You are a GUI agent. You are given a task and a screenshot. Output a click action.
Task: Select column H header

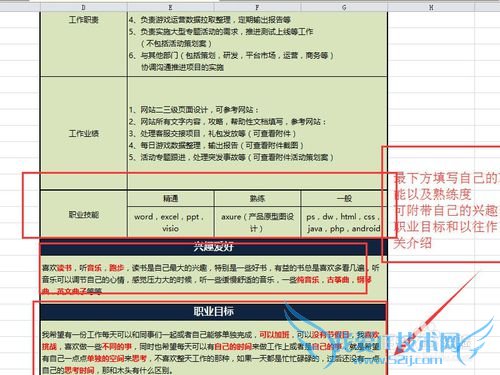pyautogui.click(x=431, y=7)
